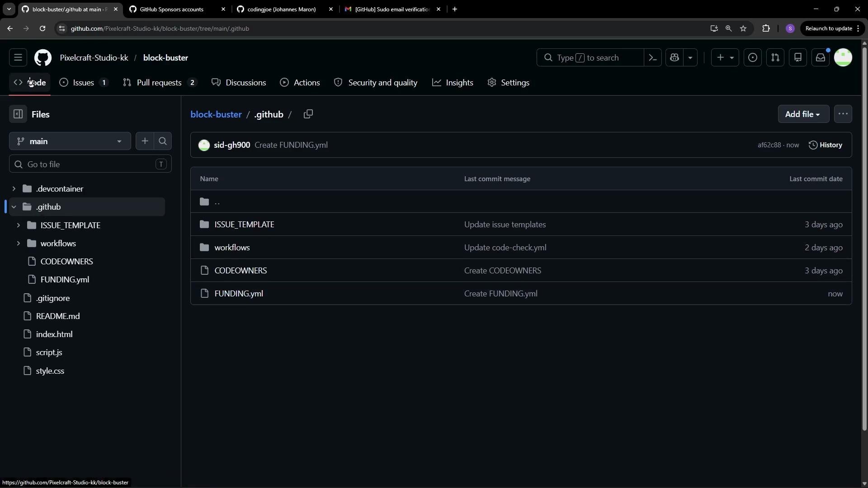Open FUNDING.yml in file tree

pyautogui.click(x=65, y=280)
